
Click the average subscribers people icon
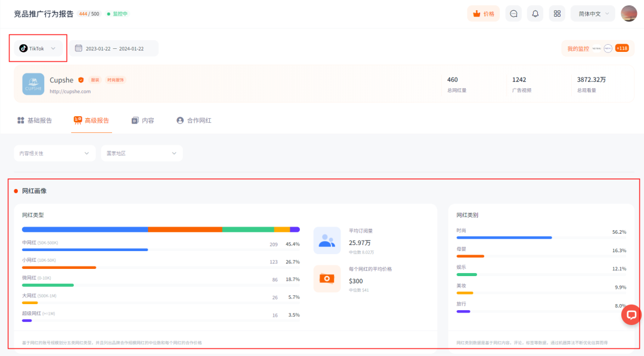coord(327,240)
